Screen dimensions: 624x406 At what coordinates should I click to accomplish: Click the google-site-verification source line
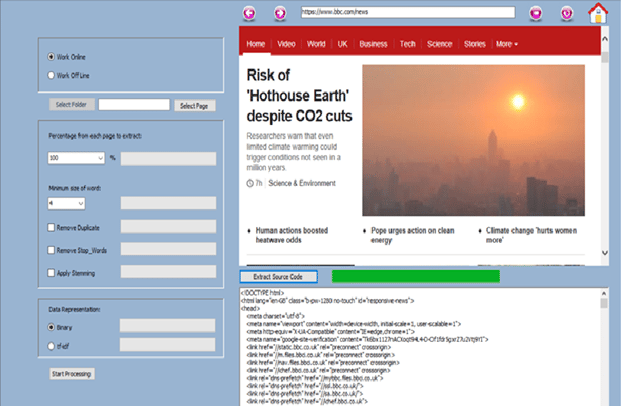pyautogui.click(x=367, y=340)
